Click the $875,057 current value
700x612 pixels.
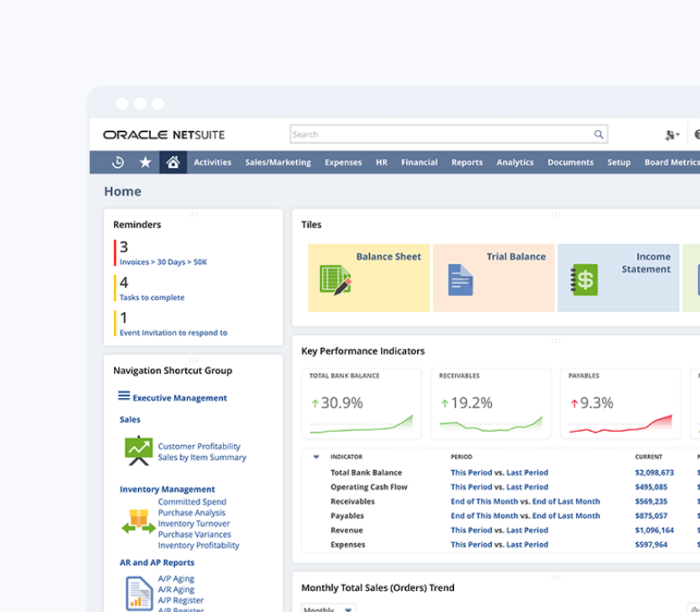(651, 516)
